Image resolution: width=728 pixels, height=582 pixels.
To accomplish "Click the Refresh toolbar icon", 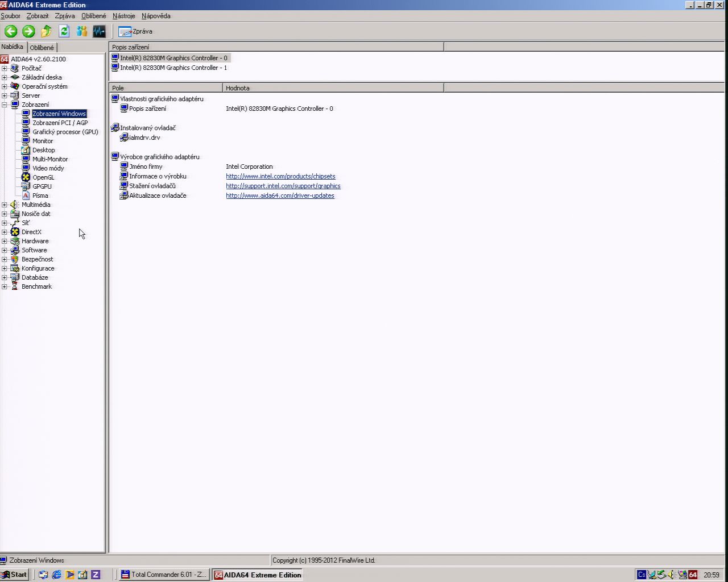I will point(64,32).
